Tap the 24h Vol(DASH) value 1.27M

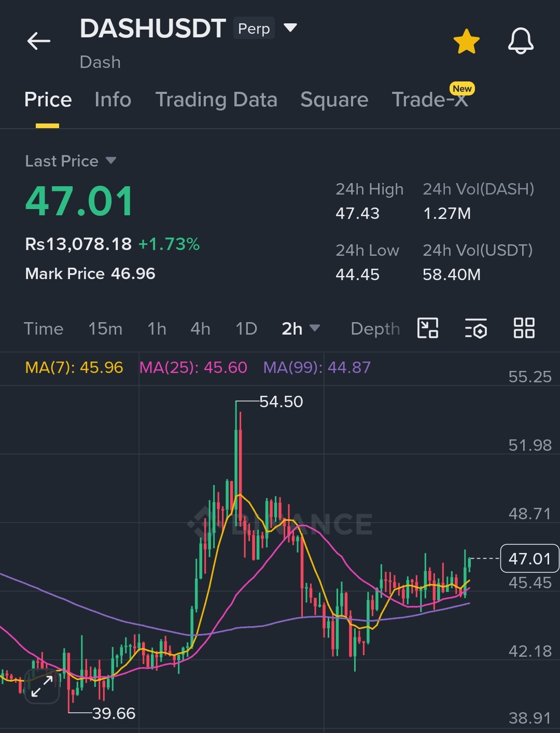pyautogui.click(x=447, y=214)
